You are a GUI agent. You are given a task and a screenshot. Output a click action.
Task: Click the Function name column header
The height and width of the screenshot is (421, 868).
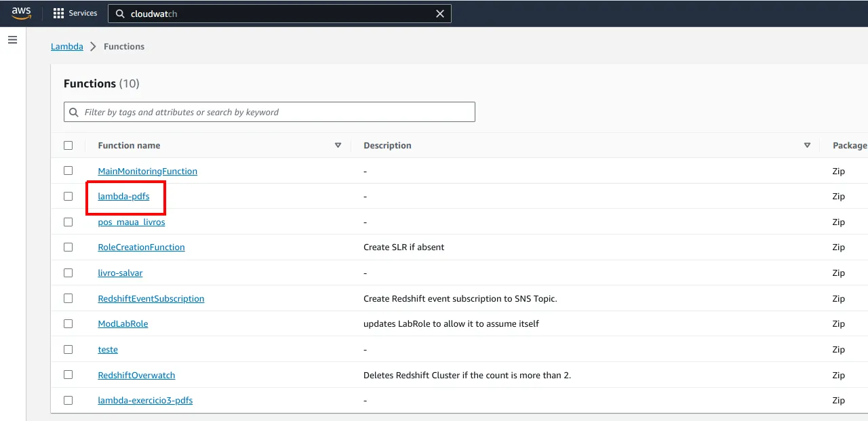click(129, 145)
